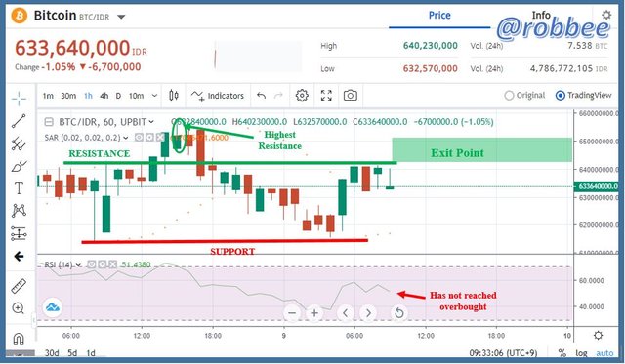Open the Indicators menu
625x364 pixels.
217,96
